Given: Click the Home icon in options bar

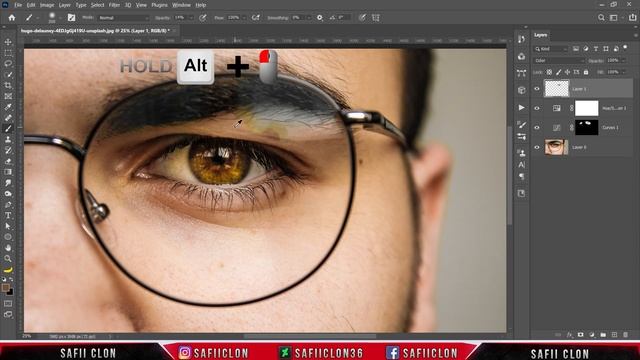Looking at the screenshot, I should [12, 18].
